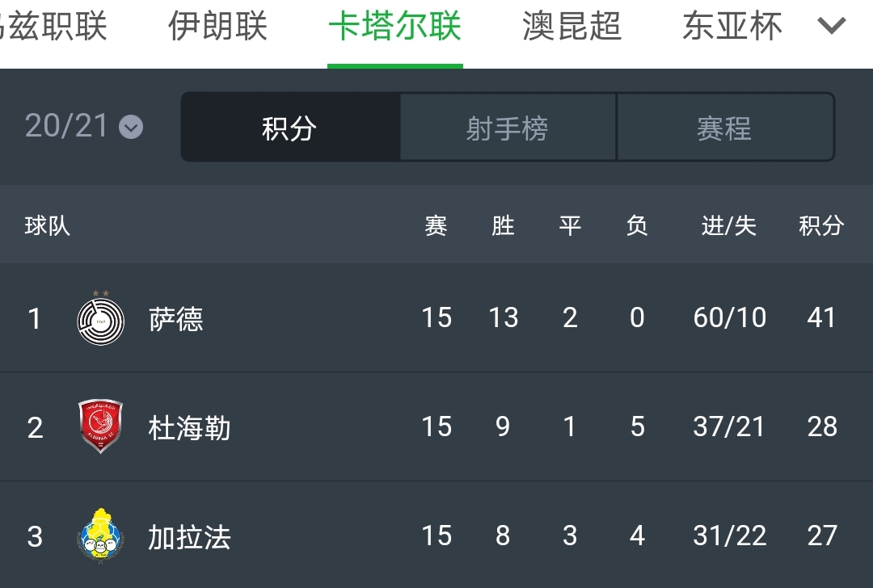Expand the league list chevron
The height and width of the screenshot is (588, 873).
pos(831,26)
